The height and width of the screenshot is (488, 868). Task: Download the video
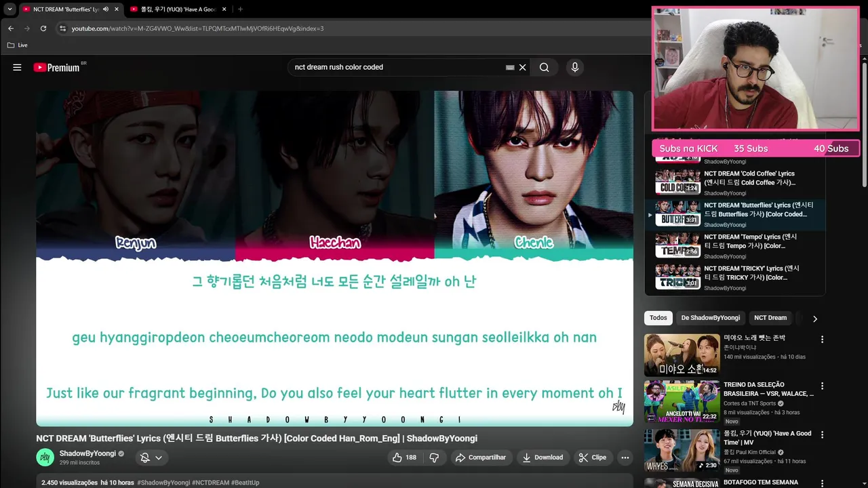tap(542, 457)
